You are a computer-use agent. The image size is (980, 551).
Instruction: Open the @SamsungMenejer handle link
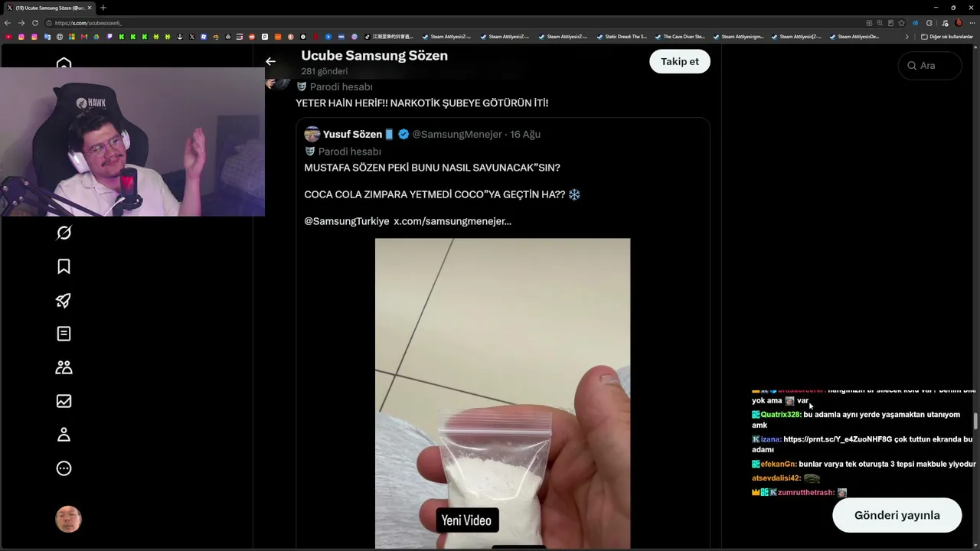(x=457, y=135)
